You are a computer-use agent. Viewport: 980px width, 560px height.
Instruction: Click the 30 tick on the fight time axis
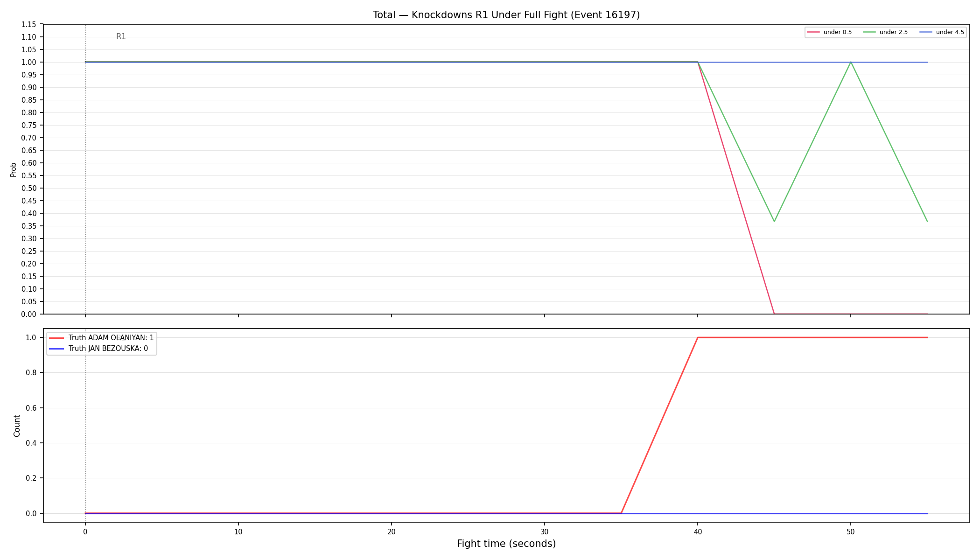[545, 532]
